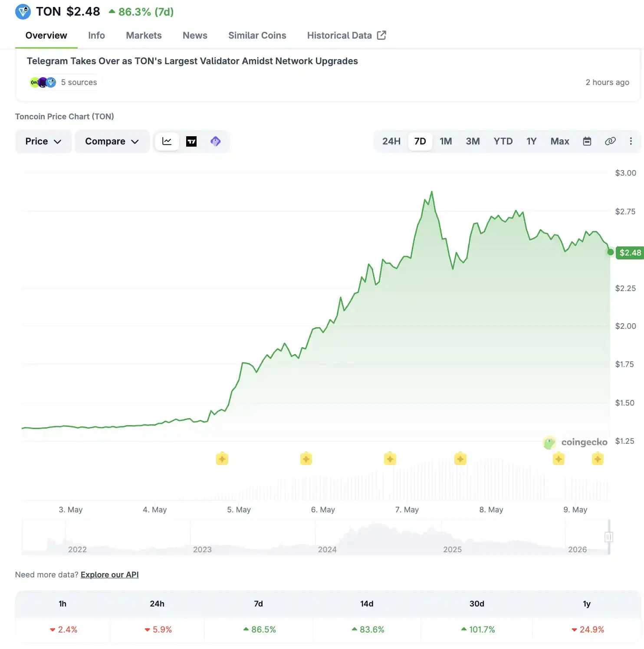Click the '2 hours ago' timestamp
Viewport: 644px width, 649px height.
607,82
